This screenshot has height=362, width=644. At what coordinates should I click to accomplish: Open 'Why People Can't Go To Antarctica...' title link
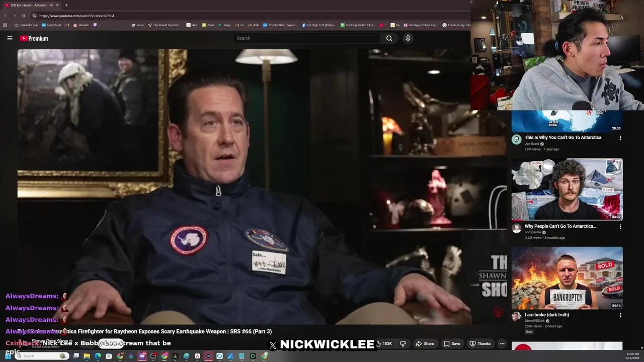tap(560, 226)
